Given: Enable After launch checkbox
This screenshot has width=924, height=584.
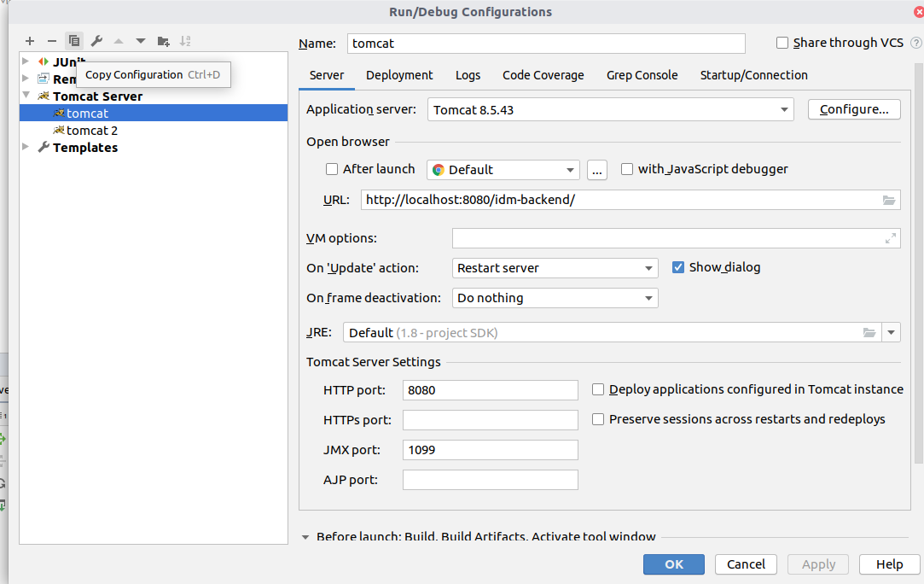Looking at the screenshot, I should coord(332,169).
